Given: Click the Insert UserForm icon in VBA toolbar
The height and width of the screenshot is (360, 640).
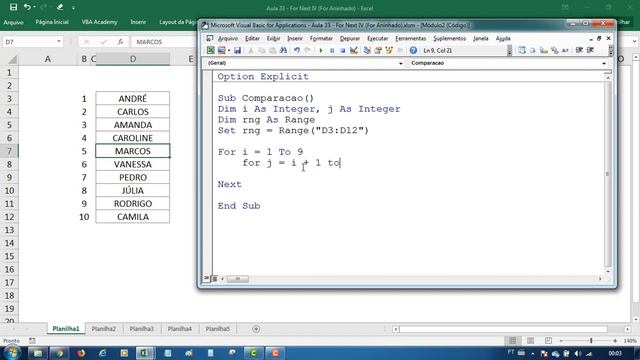Looking at the screenshot, I should tap(222, 50).
